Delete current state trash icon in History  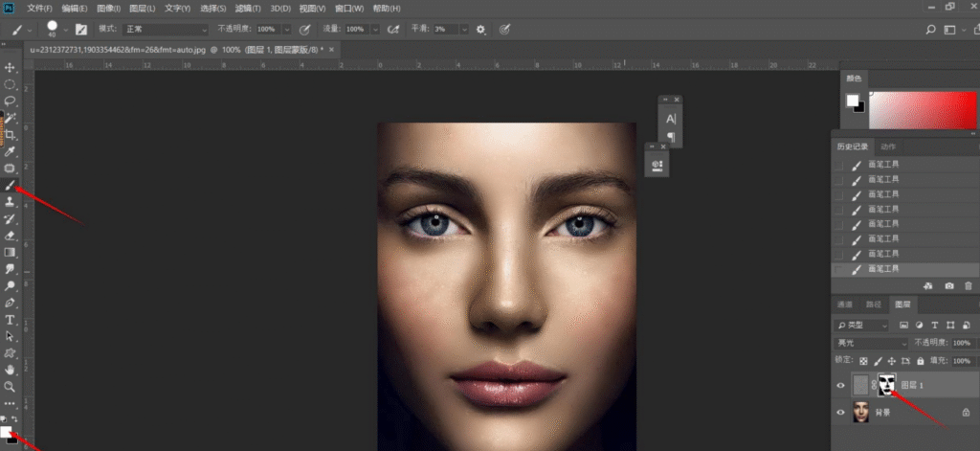[x=969, y=286]
